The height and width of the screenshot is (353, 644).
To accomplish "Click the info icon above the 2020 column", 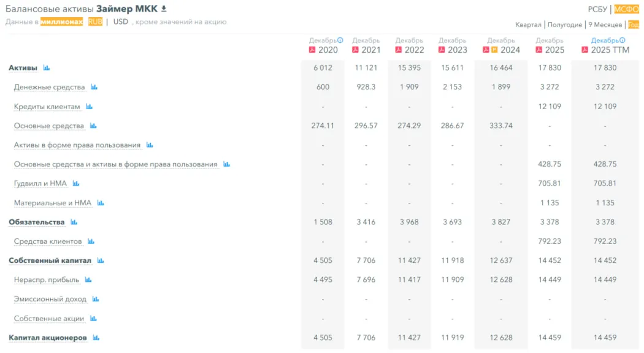I will 340,40.
